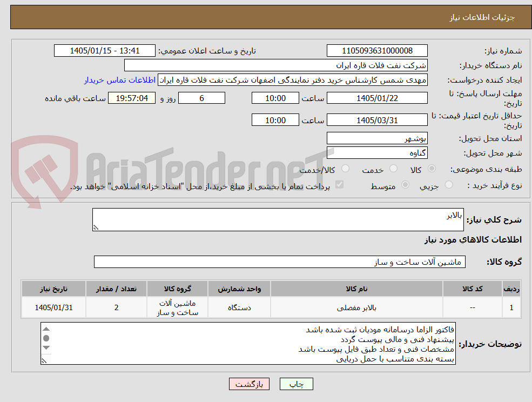Click the resize grip of شرح کلی نیاز box
The width and height of the screenshot is (532, 402).
pyautogui.click(x=96, y=228)
